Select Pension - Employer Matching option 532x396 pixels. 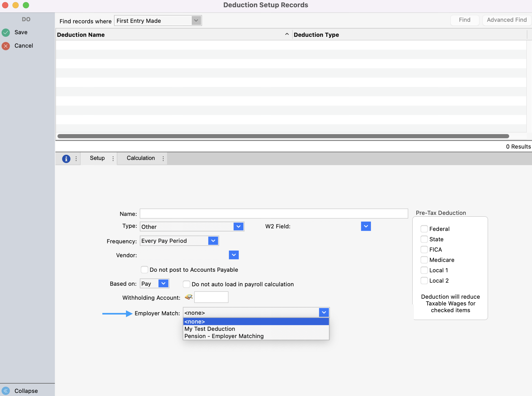tap(224, 336)
